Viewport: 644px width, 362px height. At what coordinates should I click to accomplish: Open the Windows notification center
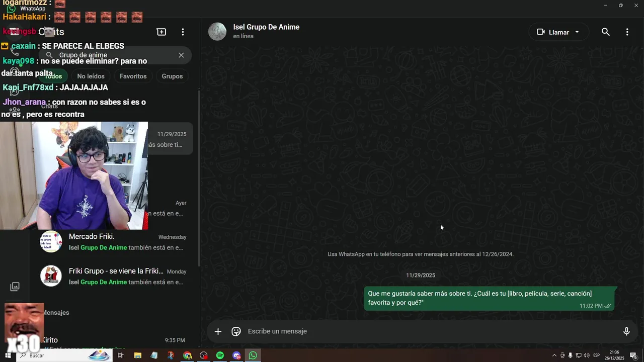pyautogui.click(x=634, y=355)
